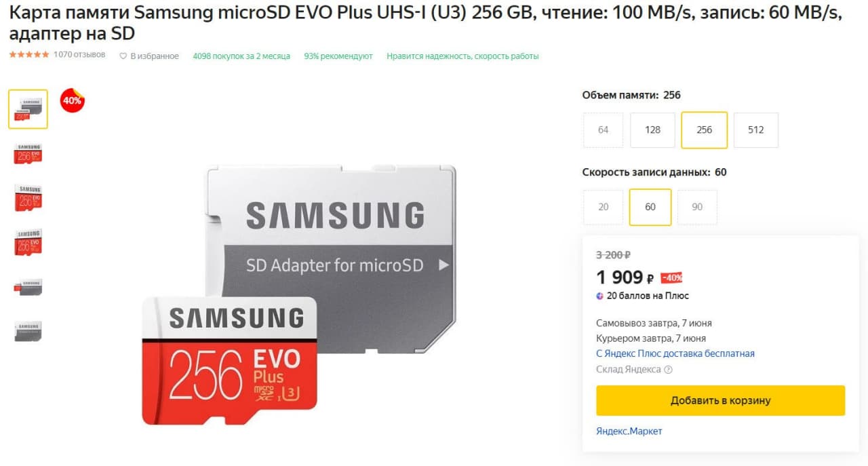Open the 1070 отзывов reviews link
This screenshot has height=466, width=868.
(79, 54)
